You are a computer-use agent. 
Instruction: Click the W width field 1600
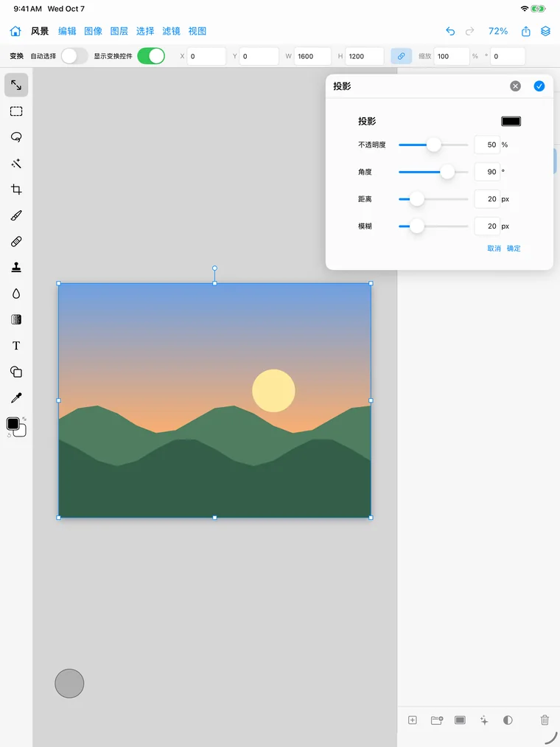[312, 56]
